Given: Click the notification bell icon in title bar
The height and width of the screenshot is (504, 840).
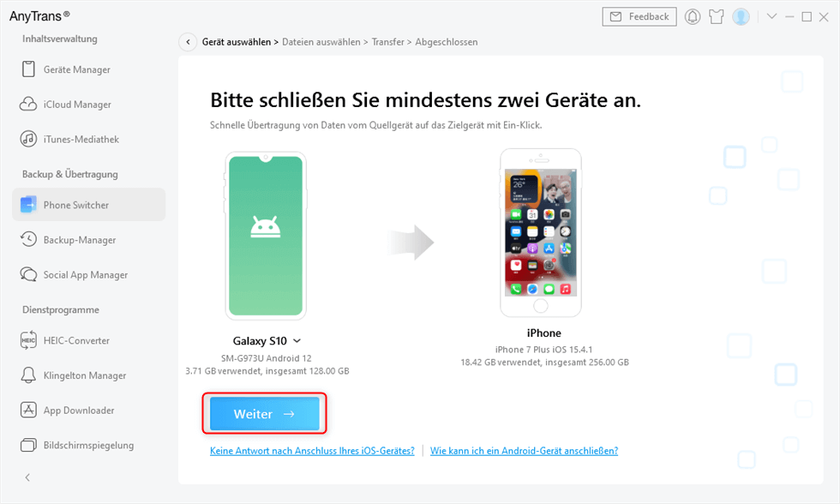Looking at the screenshot, I should pos(693,16).
